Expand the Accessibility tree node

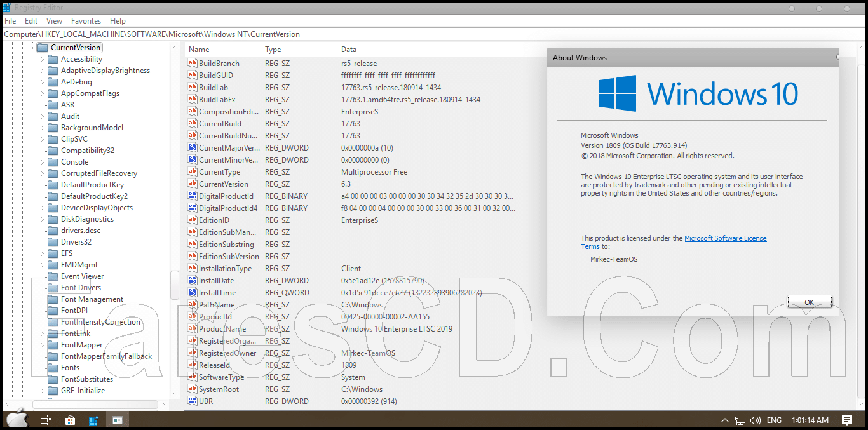coord(43,59)
